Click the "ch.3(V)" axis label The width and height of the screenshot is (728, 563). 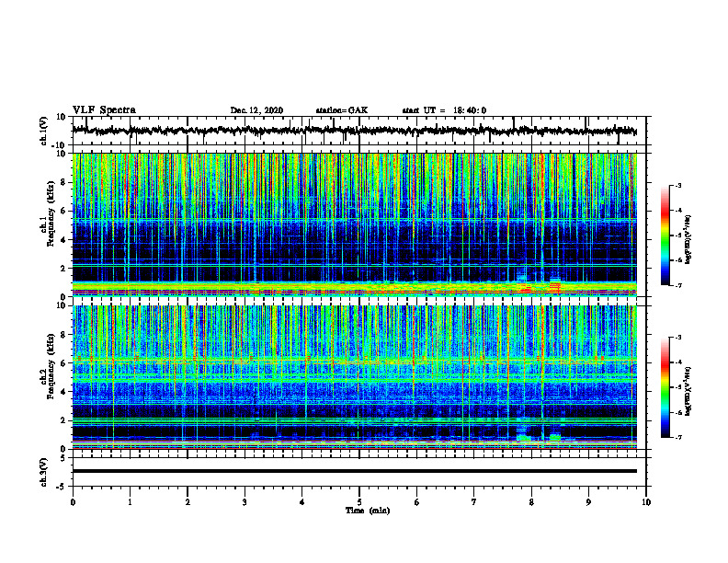point(44,472)
